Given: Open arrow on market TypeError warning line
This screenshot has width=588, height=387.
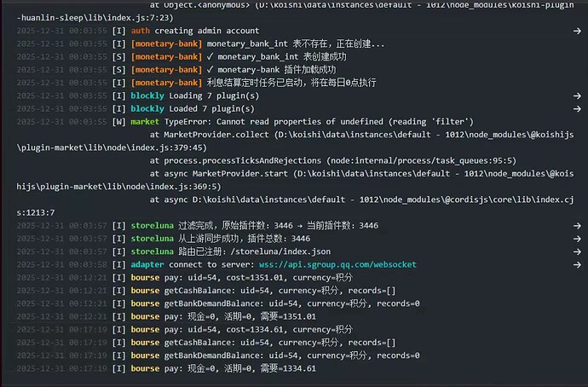Looking at the screenshot, I should click(577, 122).
